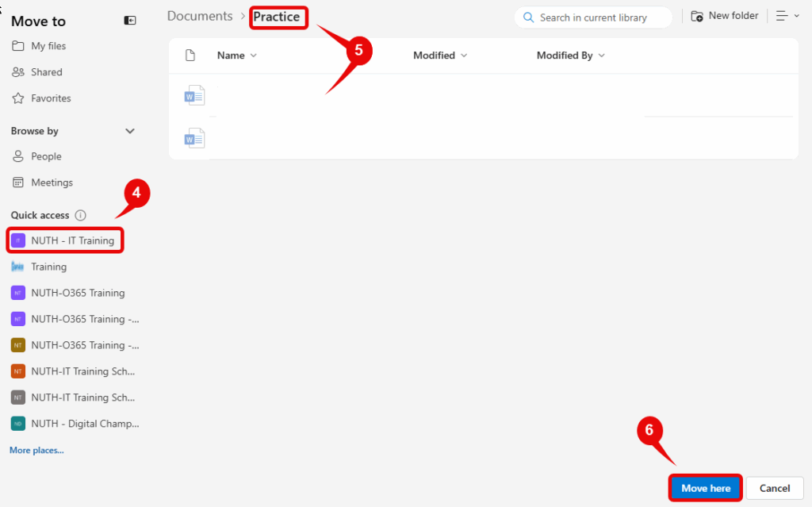Click Move here button

[706, 488]
